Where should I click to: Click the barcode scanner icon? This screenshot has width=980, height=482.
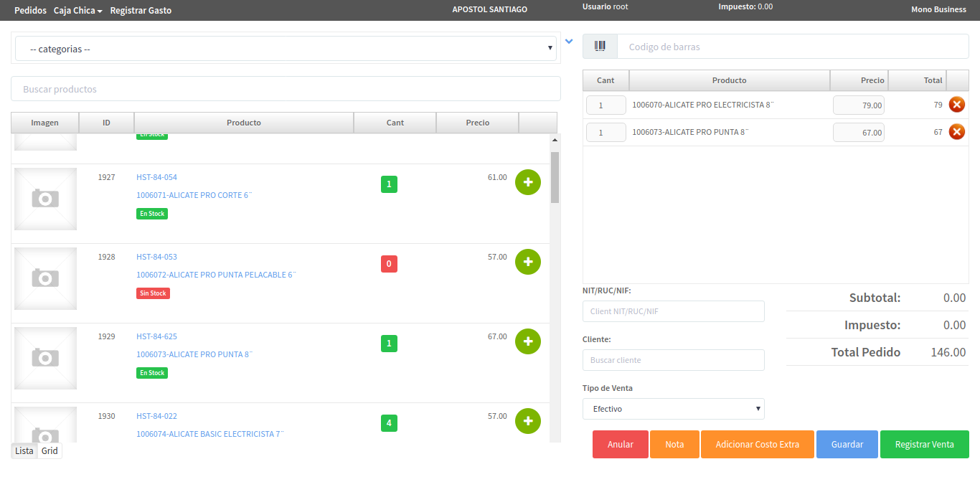point(600,47)
